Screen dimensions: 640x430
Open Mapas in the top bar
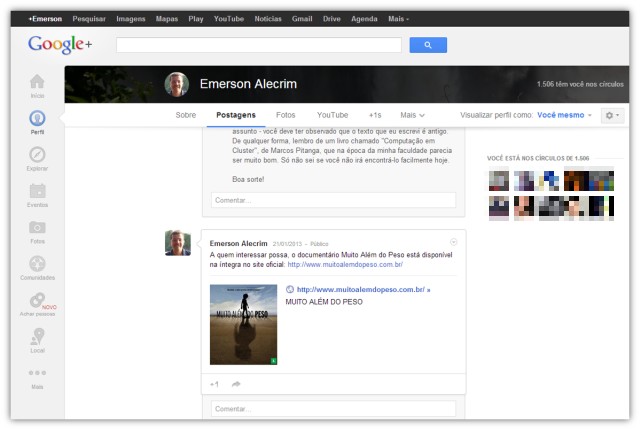167,19
